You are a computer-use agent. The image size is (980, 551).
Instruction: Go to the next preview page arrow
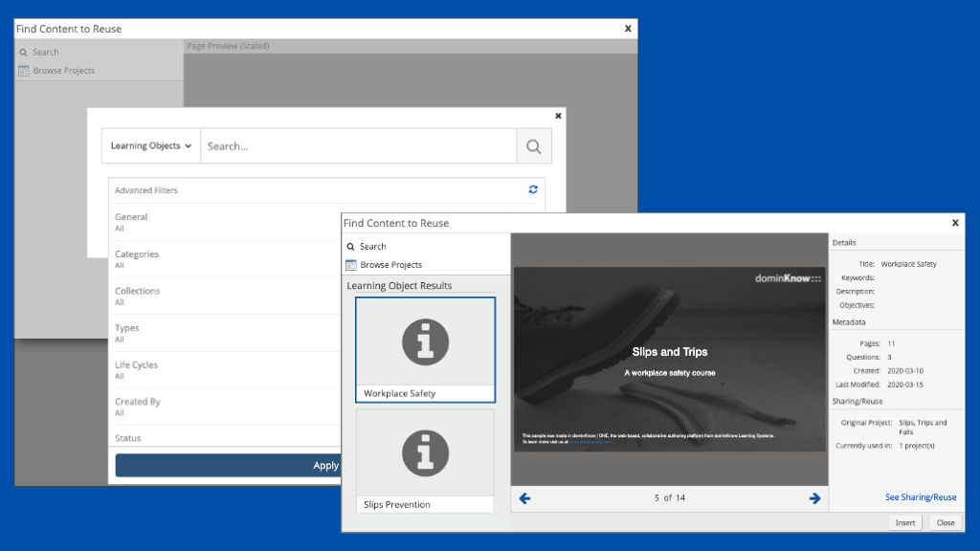click(x=814, y=497)
